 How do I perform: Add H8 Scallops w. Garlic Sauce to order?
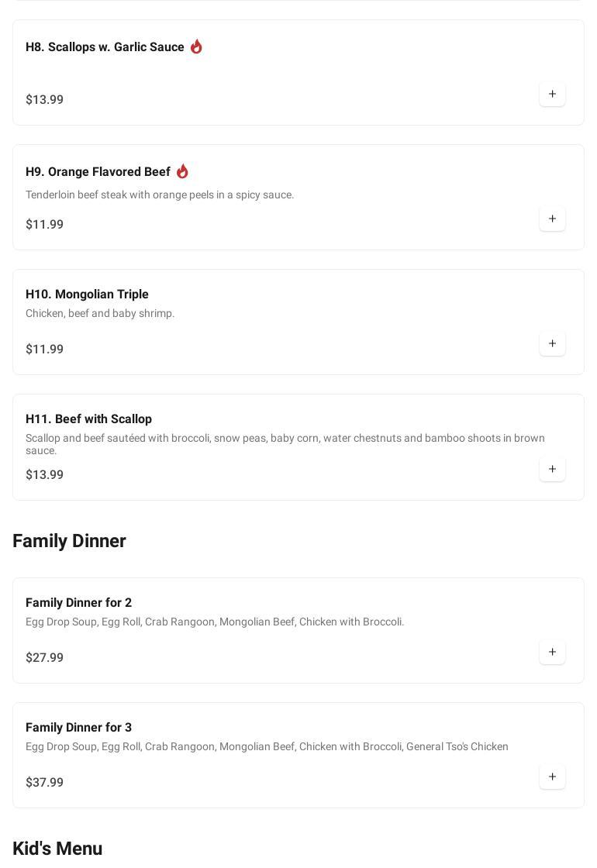[552, 95]
